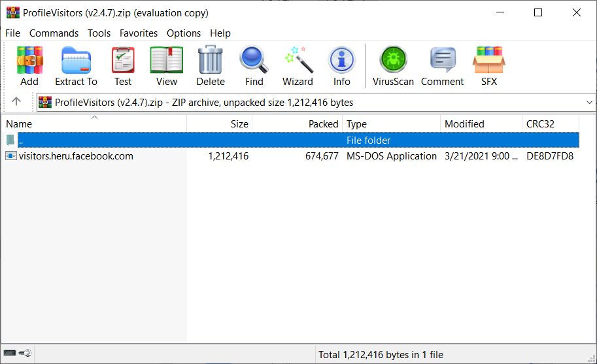Click the File folder type cell
This screenshot has height=364, width=597.
(368, 141)
